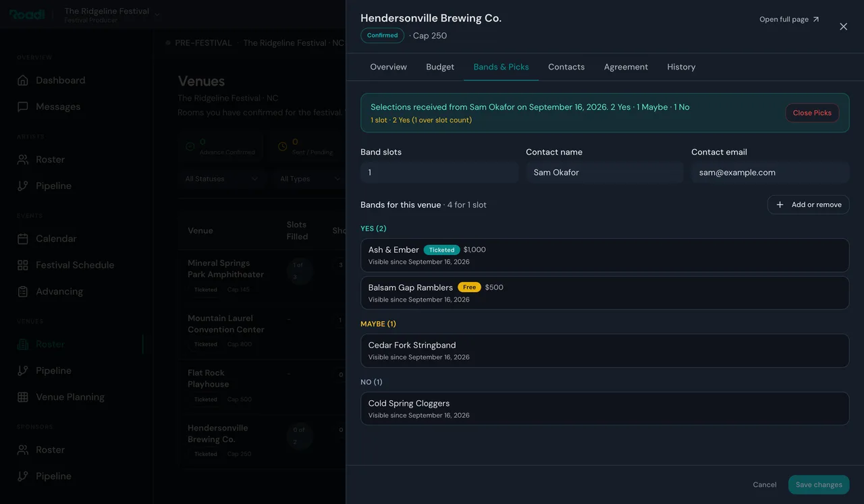This screenshot has height=504, width=864.
Task: Click Save changes button
Action: click(x=819, y=484)
